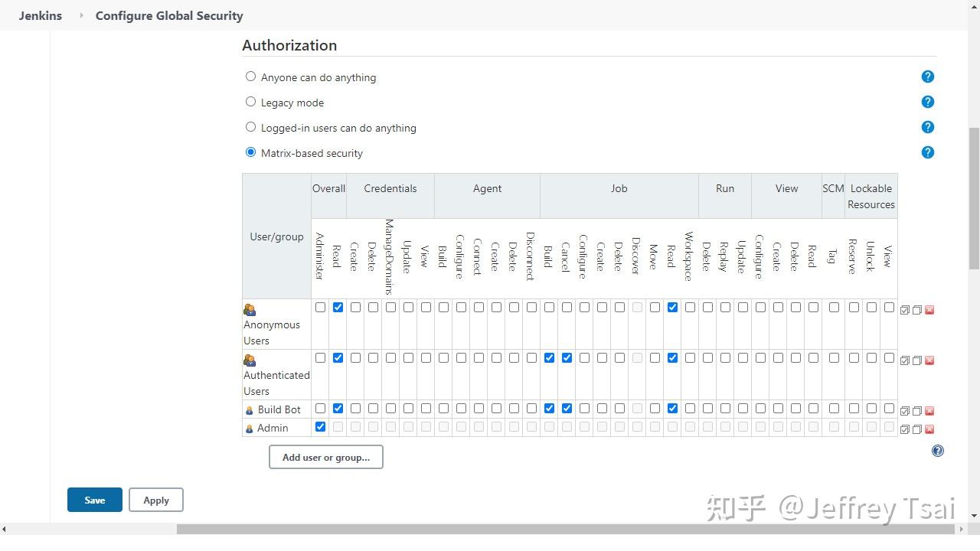The image size is (980, 551).
Task: Click the group icon beside Anonymous Users
Action: (x=249, y=309)
